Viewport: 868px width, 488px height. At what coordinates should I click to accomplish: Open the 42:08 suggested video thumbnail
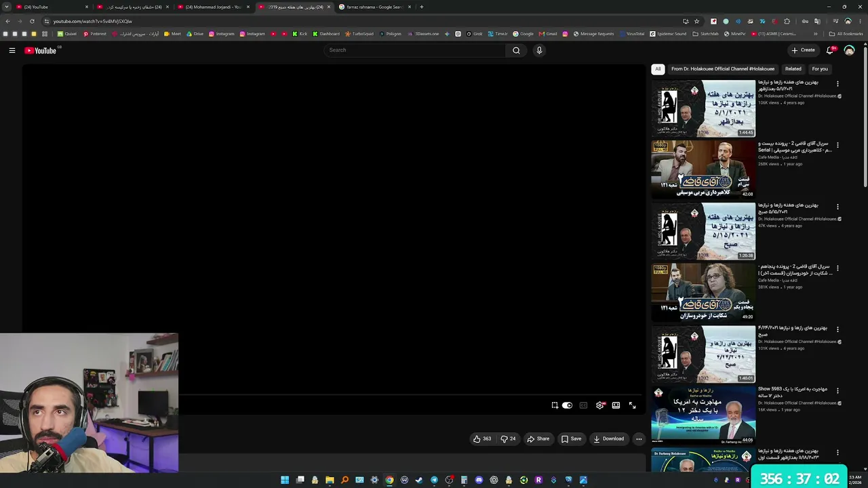coord(703,170)
